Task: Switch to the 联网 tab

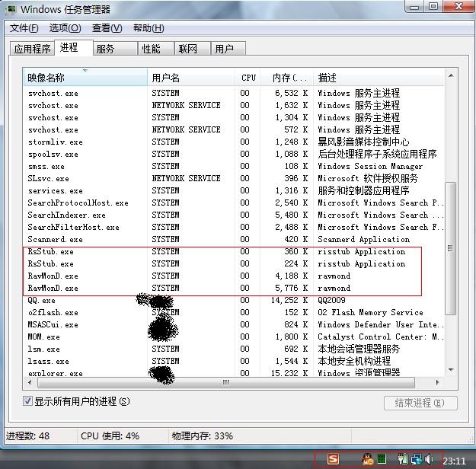Action: pyautogui.click(x=193, y=49)
